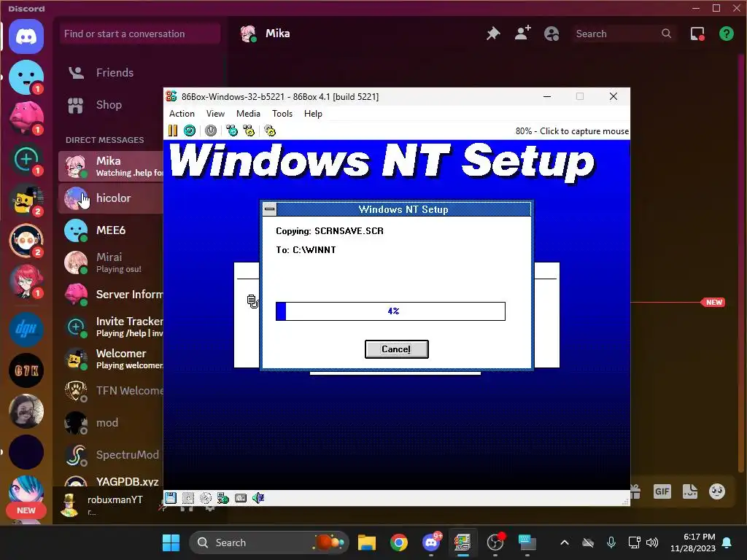
Task: Open mod direct message
Action: click(111, 423)
